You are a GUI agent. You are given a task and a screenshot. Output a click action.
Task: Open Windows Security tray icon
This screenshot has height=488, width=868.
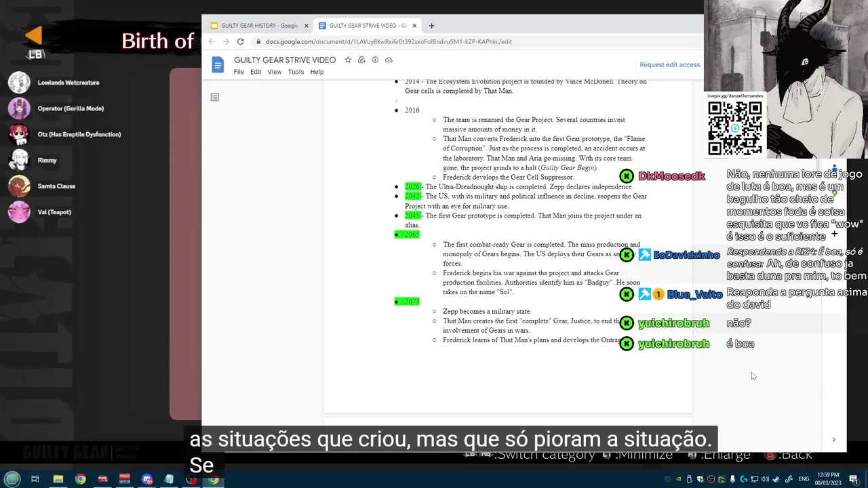click(701, 479)
